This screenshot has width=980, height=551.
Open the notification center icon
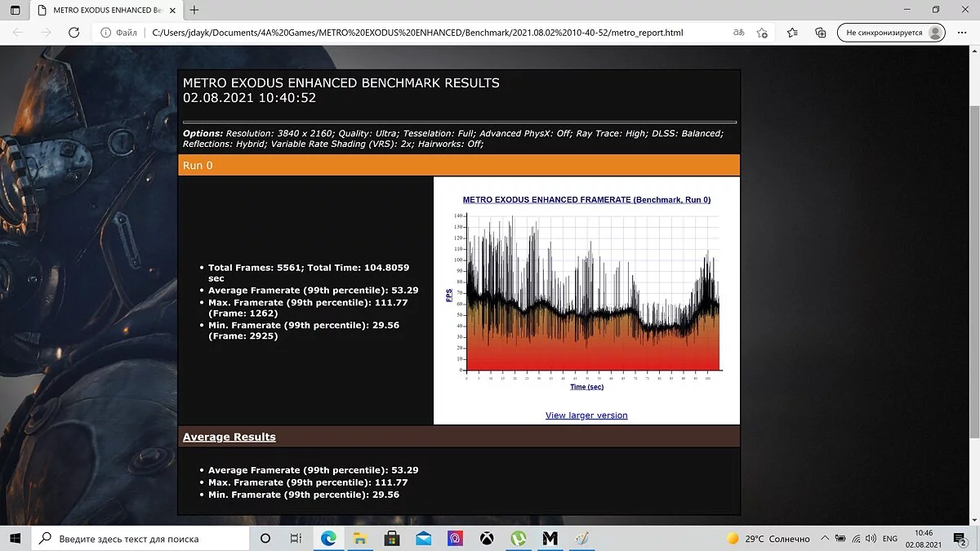[960, 539]
